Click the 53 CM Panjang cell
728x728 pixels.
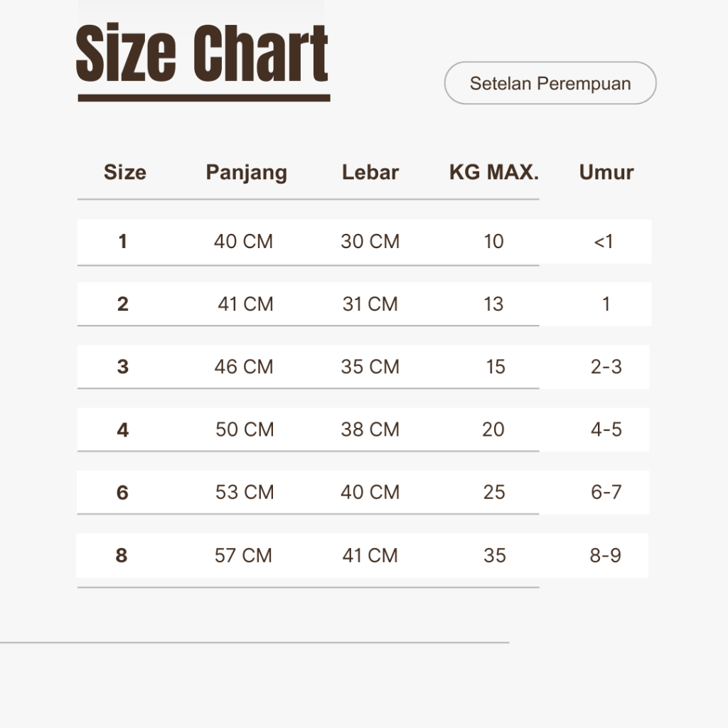click(245, 492)
